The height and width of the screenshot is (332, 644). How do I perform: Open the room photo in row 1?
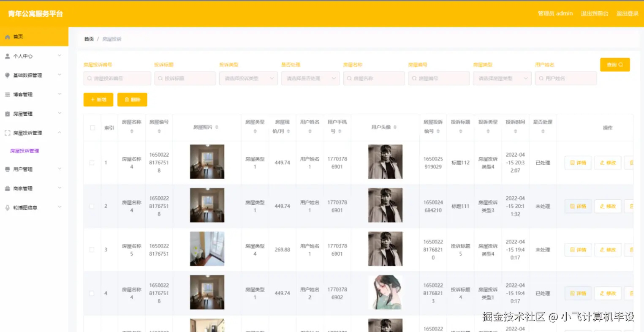[x=207, y=162]
